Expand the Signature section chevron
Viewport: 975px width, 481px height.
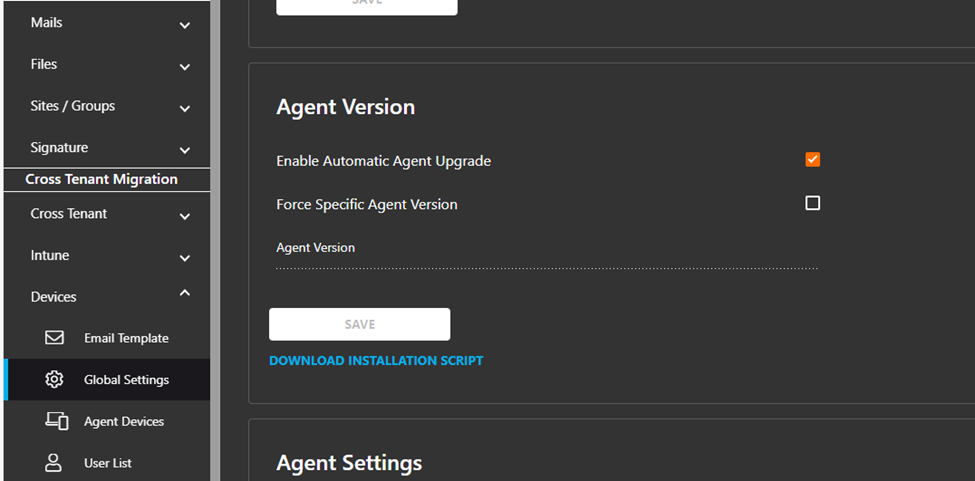click(185, 150)
